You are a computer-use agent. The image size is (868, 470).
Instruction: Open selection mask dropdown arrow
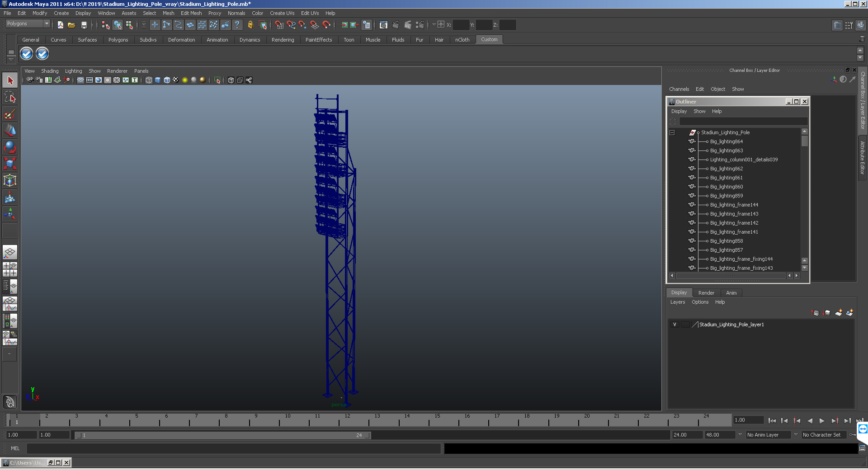(144, 25)
